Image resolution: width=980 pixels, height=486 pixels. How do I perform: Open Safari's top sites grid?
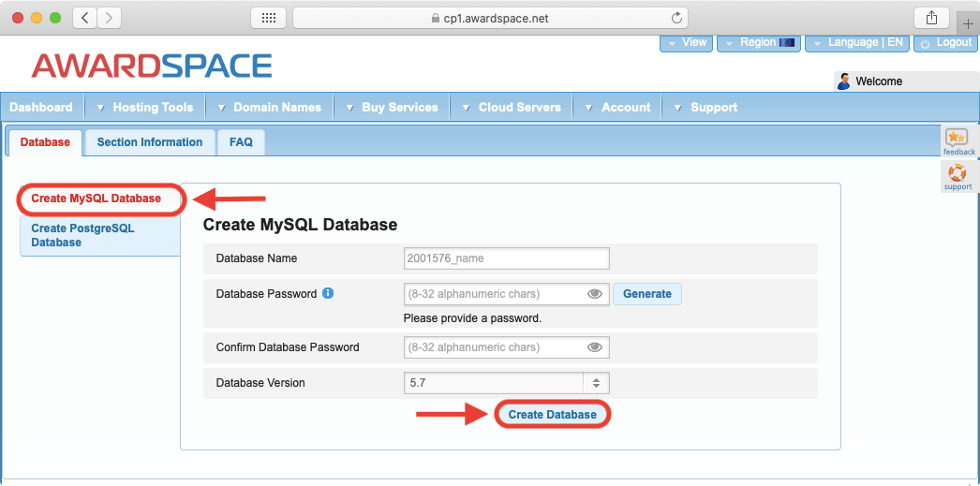268,18
